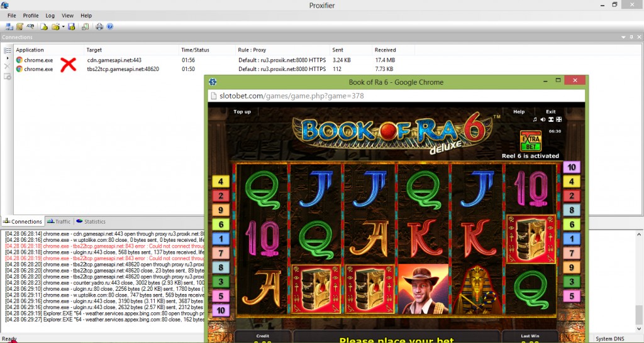Viewport: 644px width, 343px height.
Task: Switch to the Statistics tab
Action: coord(91,222)
